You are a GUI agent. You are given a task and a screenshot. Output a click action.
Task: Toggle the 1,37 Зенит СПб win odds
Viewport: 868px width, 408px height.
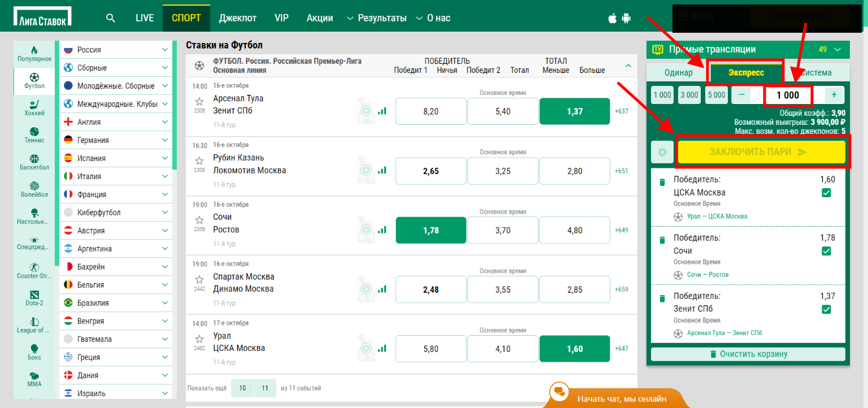(x=575, y=111)
